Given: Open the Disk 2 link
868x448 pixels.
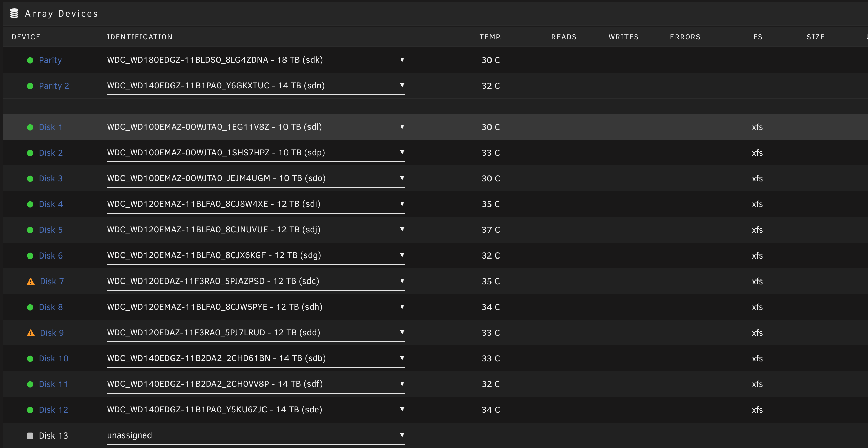Looking at the screenshot, I should [51, 153].
